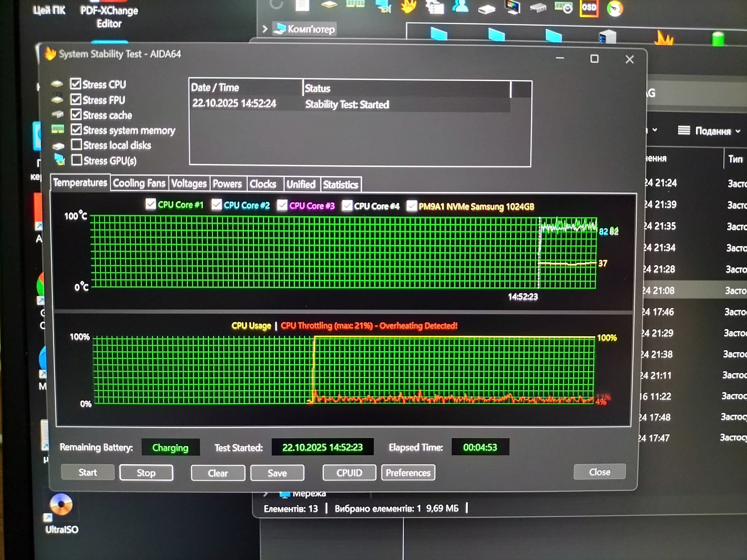Open the System Stability Test flame icon

pos(408,7)
